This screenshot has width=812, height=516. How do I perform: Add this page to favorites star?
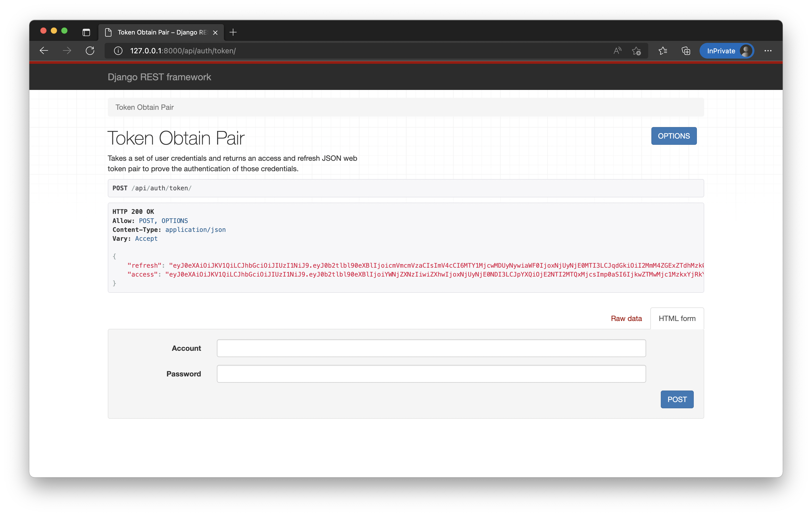636,51
